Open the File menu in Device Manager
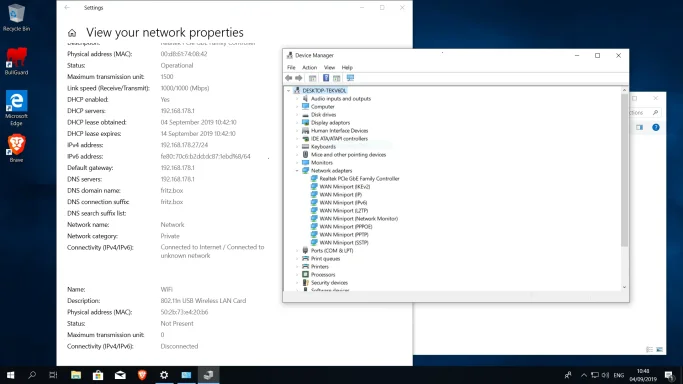 pyautogui.click(x=291, y=67)
